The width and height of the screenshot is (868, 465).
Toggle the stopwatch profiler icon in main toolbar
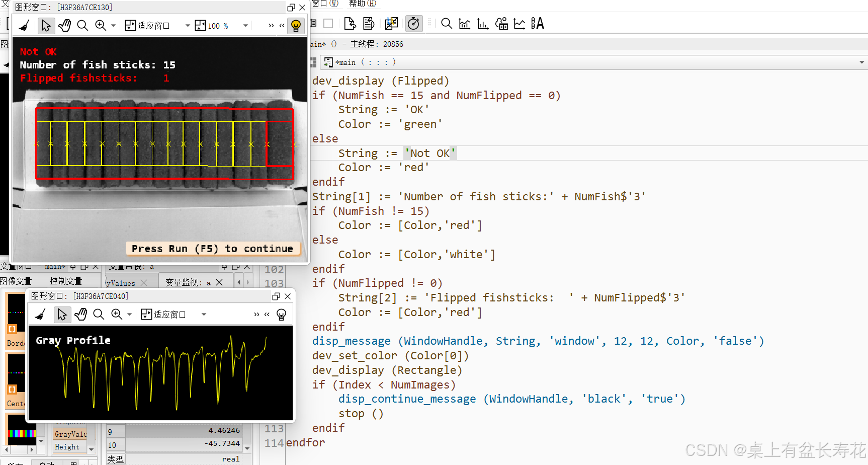414,24
